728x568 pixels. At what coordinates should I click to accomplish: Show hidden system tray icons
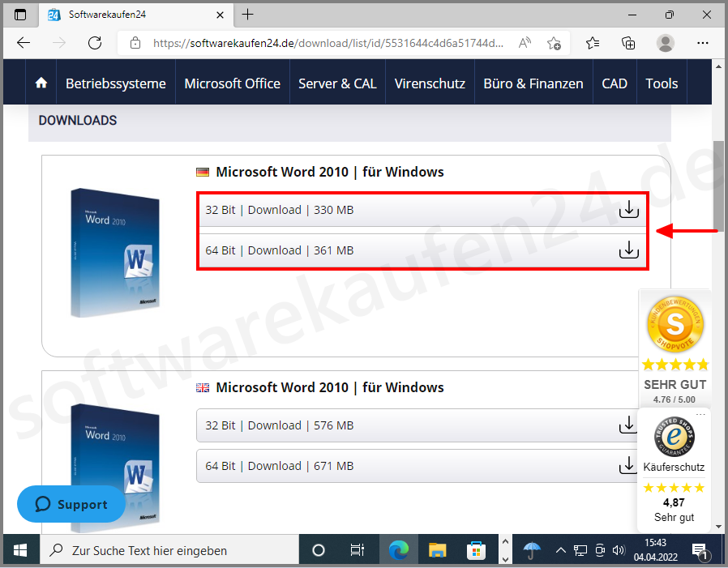coord(561,550)
